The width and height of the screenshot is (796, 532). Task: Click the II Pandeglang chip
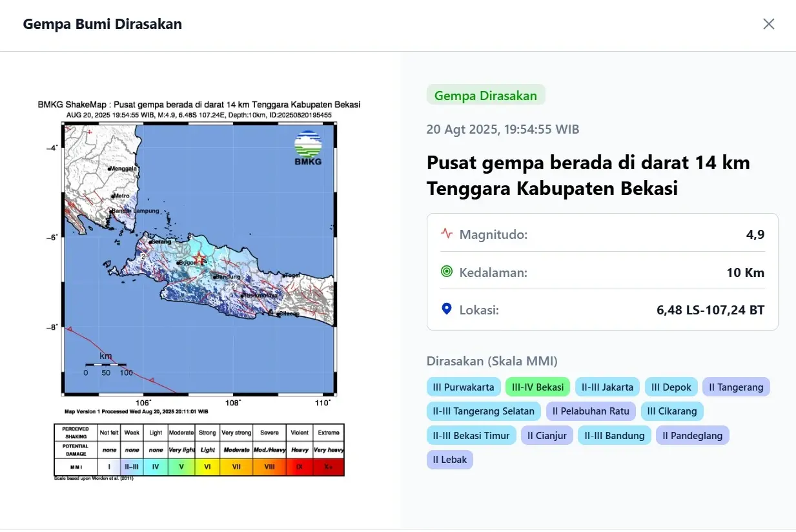tap(692, 435)
